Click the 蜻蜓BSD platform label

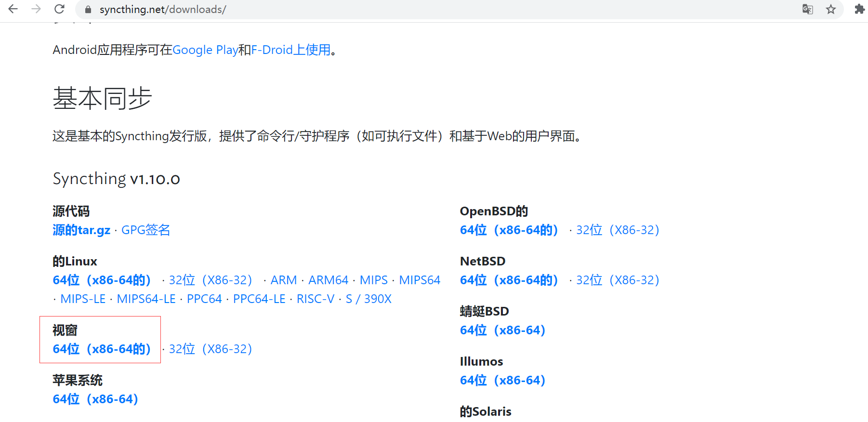click(484, 311)
